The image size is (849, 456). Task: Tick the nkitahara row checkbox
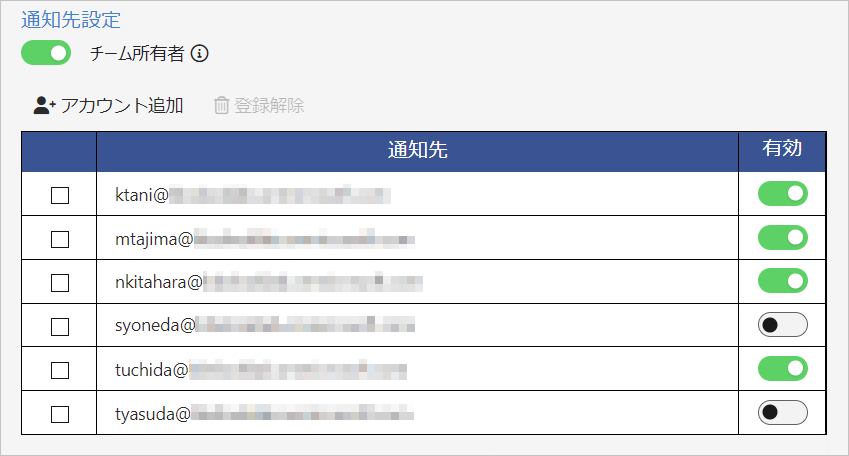[x=60, y=283]
